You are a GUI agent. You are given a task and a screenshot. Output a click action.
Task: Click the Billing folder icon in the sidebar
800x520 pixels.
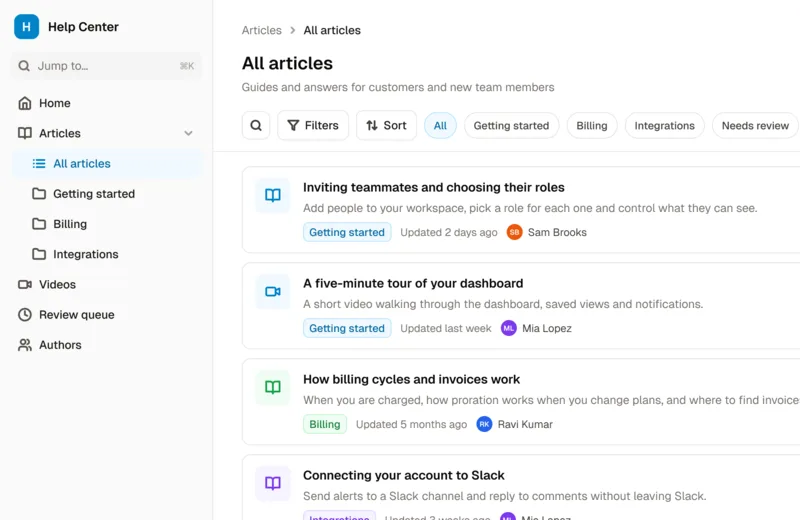tap(39, 224)
